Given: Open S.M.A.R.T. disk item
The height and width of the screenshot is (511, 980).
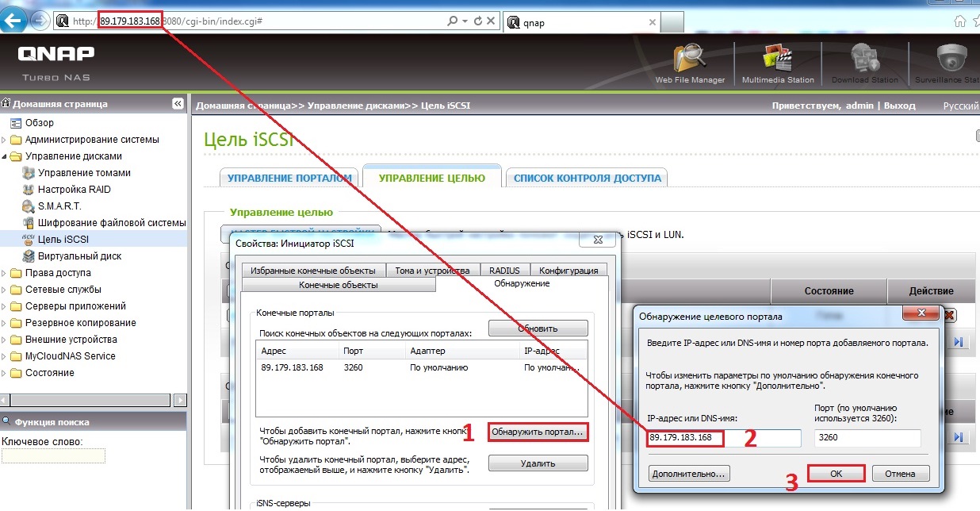Looking at the screenshot, I should (59, 206).
